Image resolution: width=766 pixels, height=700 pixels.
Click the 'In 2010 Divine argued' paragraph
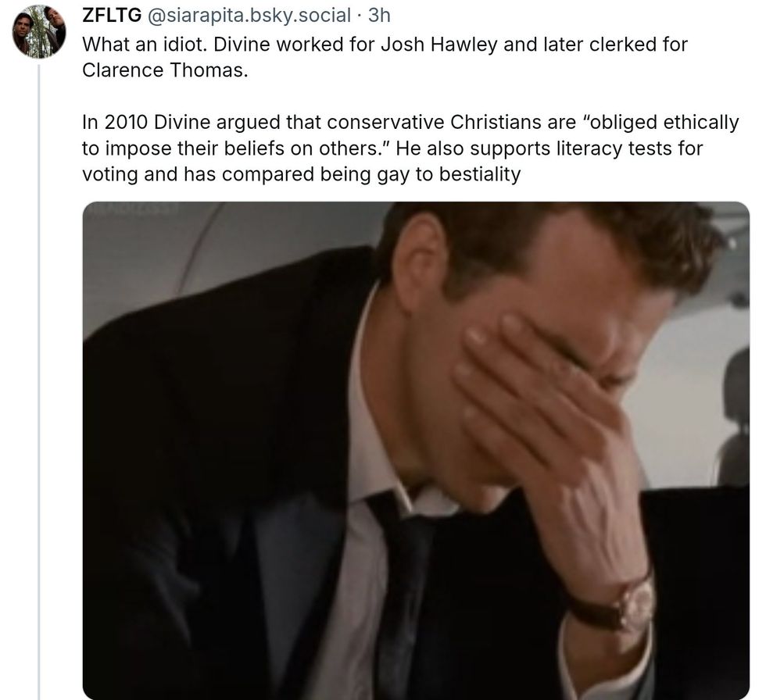tap(410, 148)
